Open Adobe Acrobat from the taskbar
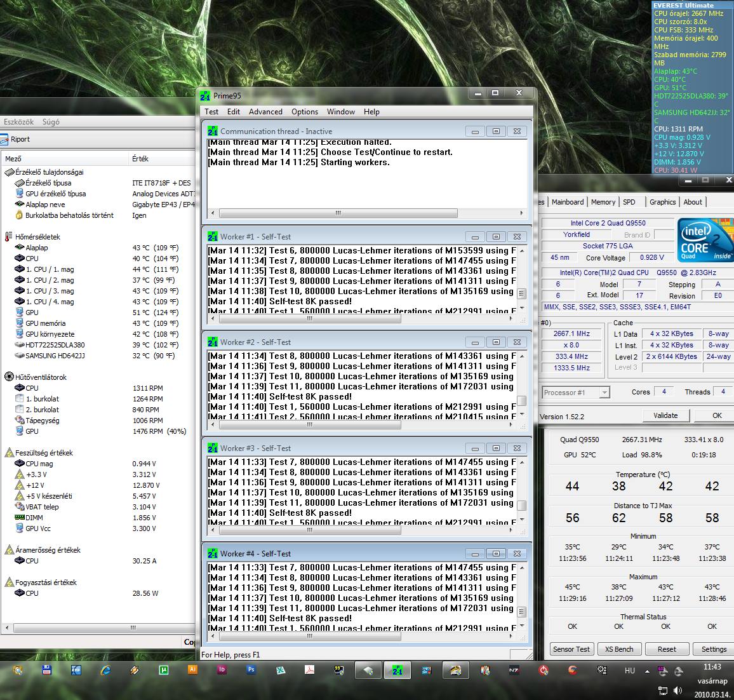 309,671
